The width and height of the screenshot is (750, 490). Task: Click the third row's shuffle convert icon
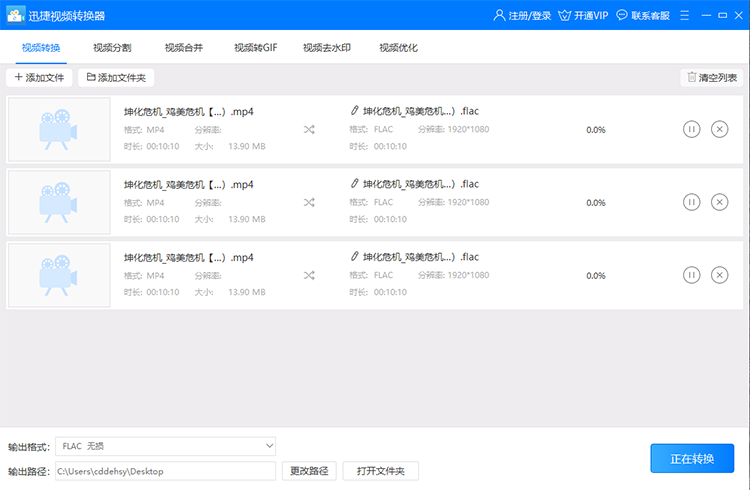click(309, 275)
